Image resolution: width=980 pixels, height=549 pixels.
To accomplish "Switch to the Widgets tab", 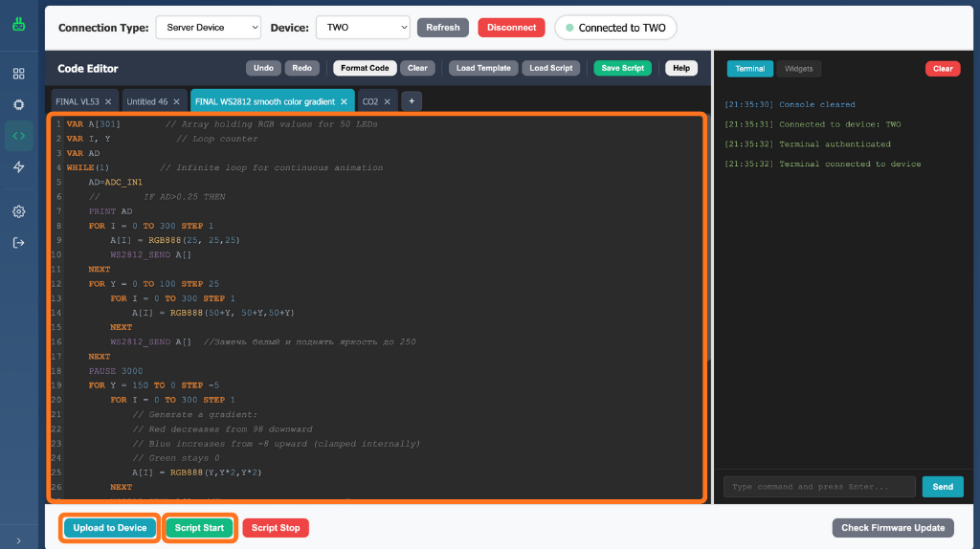I will (798, 69).
